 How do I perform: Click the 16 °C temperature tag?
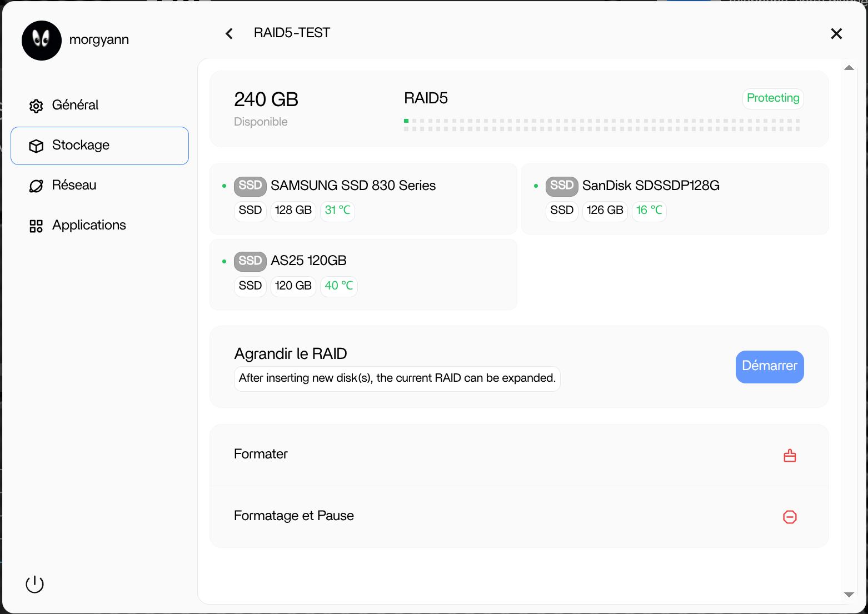(649, 211)
